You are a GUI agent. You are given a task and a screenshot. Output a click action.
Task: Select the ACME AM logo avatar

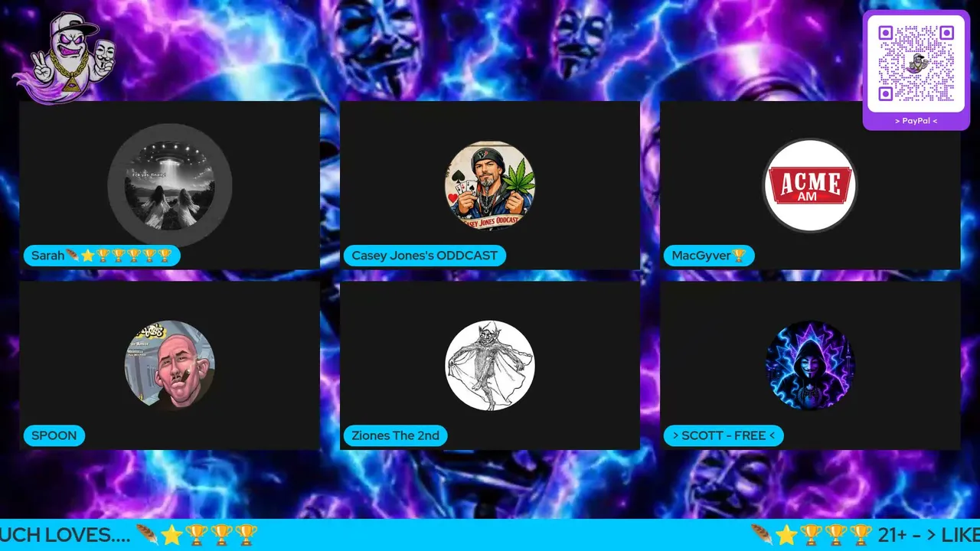tap(810, 185)
